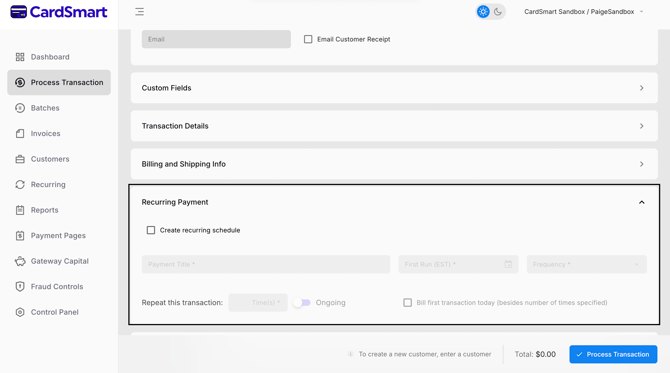The image size is (670, 373).
Task: Expand Billing and Shipping Info chevron
Action: [641, 164]
